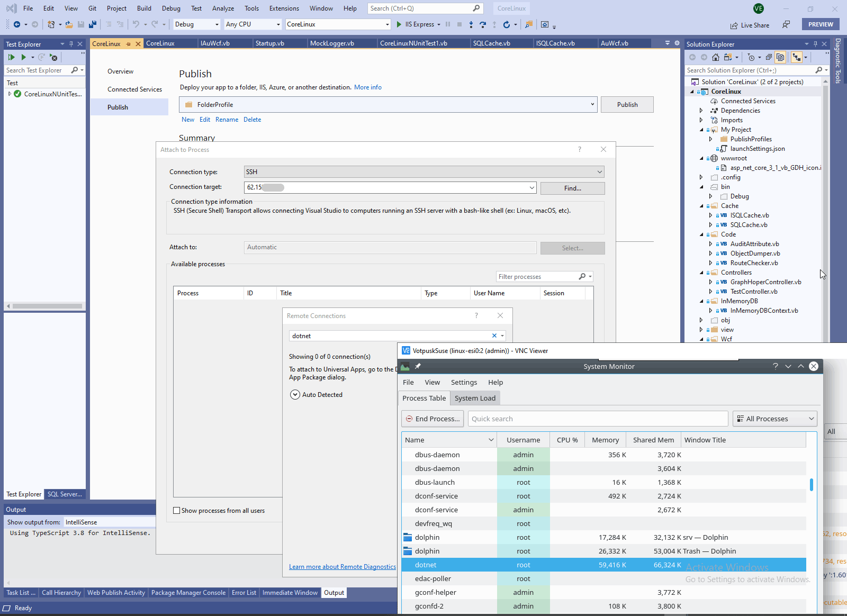Image resolution: width=847 pixels, height=616 pixels.
Task: Collapse all items in Solution Explorer toolbar
Action: pos(769,57)
